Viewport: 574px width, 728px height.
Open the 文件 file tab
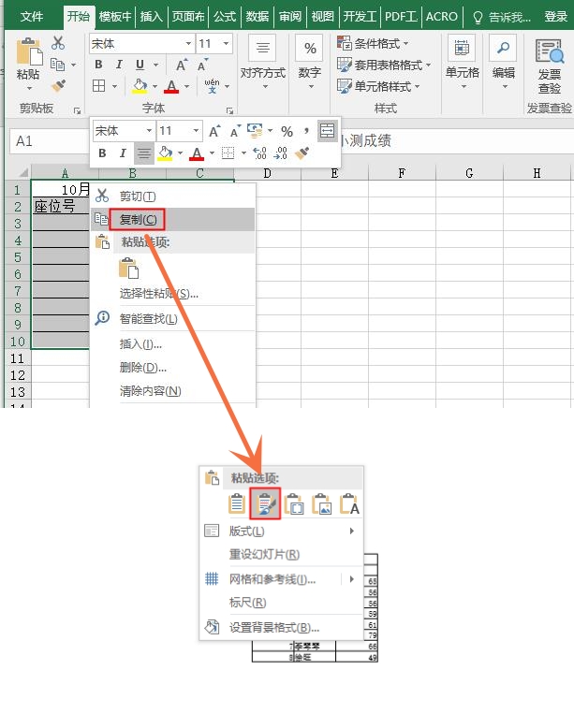(32, 17)
